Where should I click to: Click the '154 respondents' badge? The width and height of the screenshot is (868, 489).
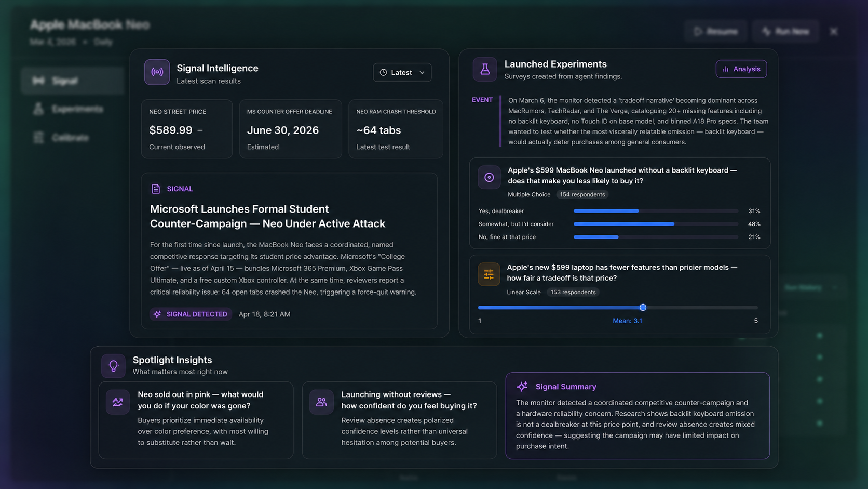click(582, 194)
